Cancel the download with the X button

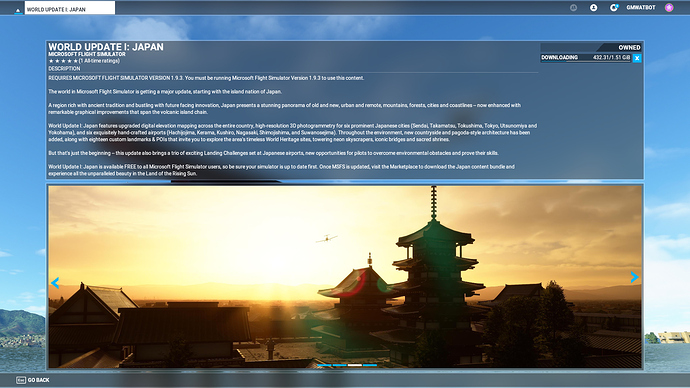point(637,58)
